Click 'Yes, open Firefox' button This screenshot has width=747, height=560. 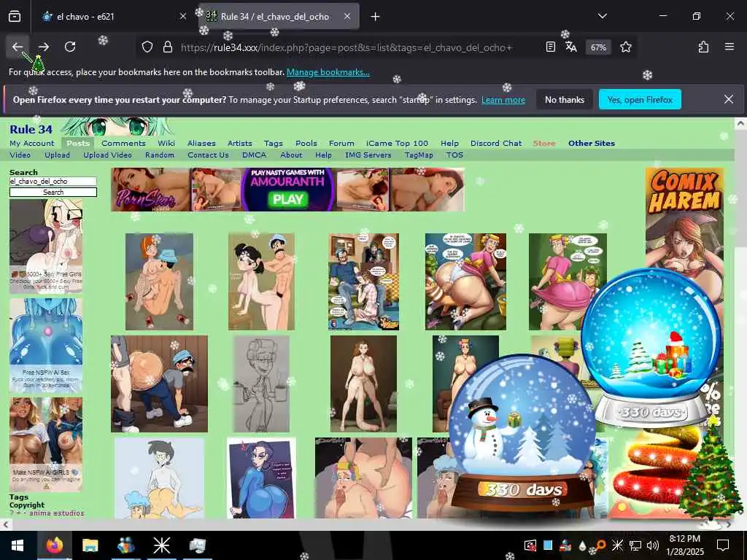(x=640, y=99)
